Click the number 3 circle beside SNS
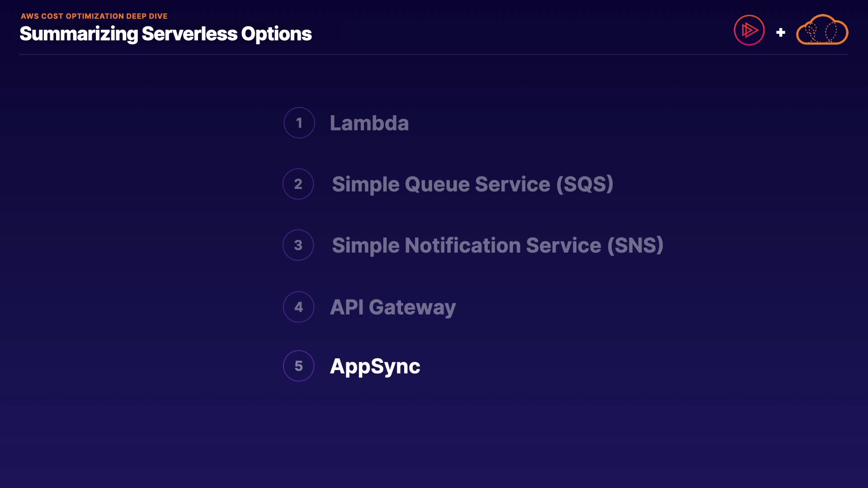The width and height of the screenshot is (868, 488). click(298, 245)
